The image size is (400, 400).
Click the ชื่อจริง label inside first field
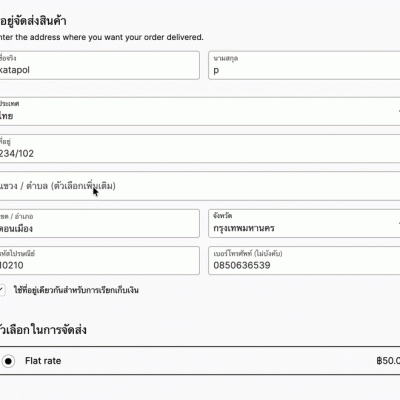[x=8, y=58]
